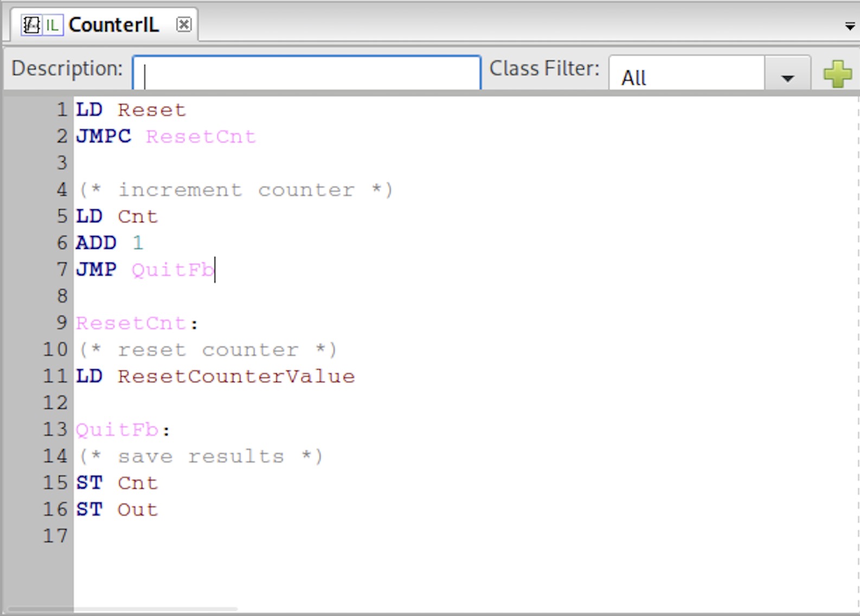Viewport: 860px width, 616px height.
Task: Open the tab list arrow at top right
Action: coord(850,26)
